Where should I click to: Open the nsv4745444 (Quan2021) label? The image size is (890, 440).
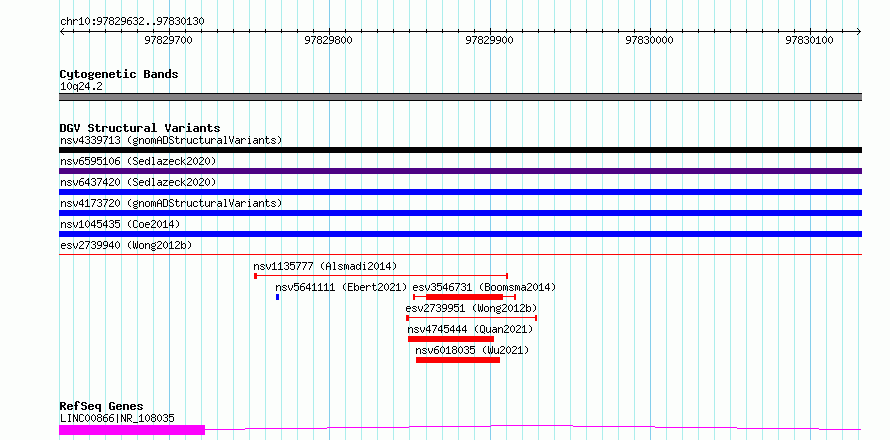470,329
